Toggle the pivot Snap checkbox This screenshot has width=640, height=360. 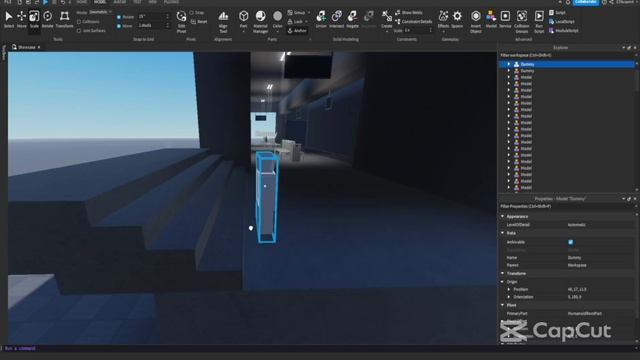click(x=191, y=13)
